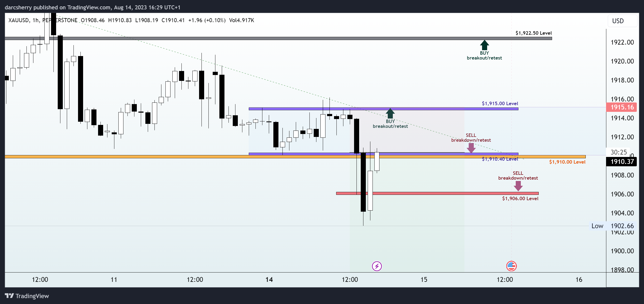This screenshot has height=304, width=644.
Task: Click the TradingView logo at bottom left
Action: 27,296
